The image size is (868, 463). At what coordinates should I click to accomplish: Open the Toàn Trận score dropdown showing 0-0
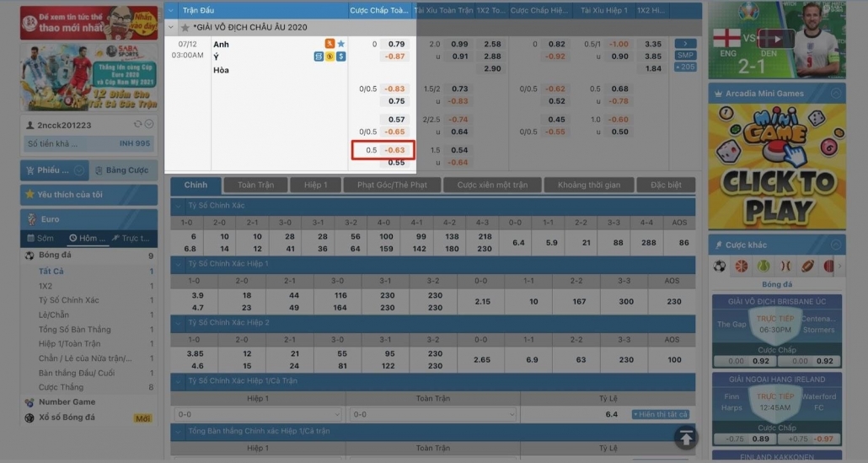coord(433,414)
